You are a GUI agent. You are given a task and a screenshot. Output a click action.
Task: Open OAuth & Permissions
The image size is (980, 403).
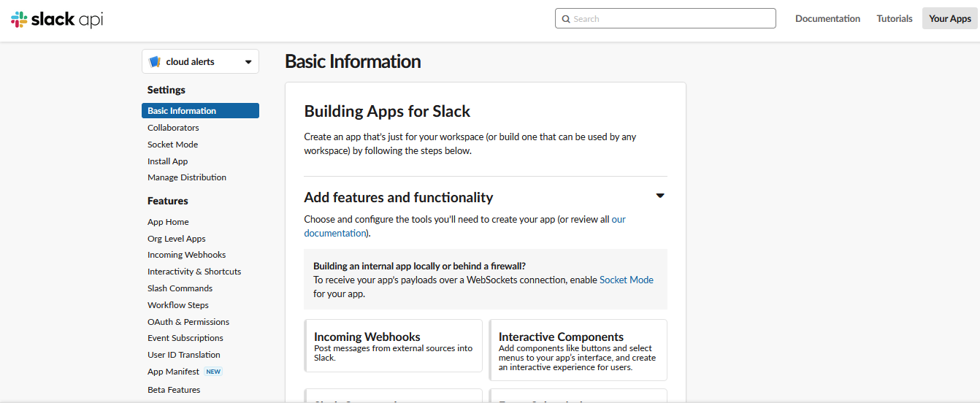tap(188, 322)
